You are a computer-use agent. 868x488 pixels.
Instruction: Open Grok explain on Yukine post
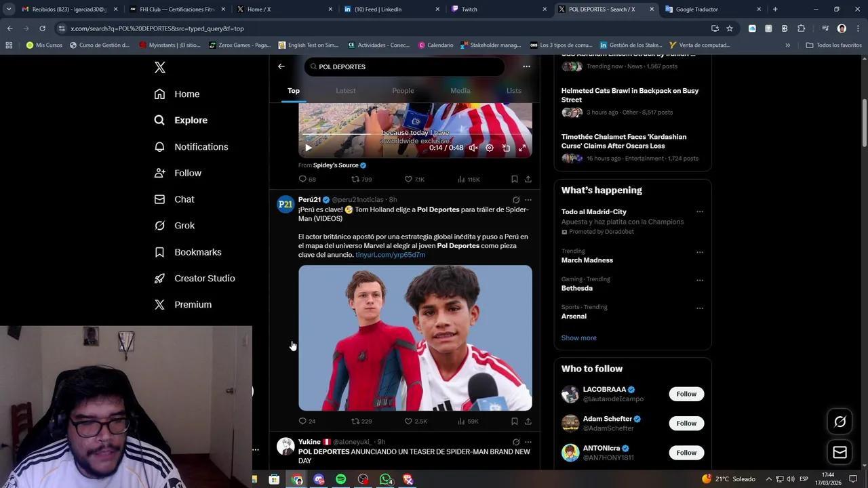516,442
